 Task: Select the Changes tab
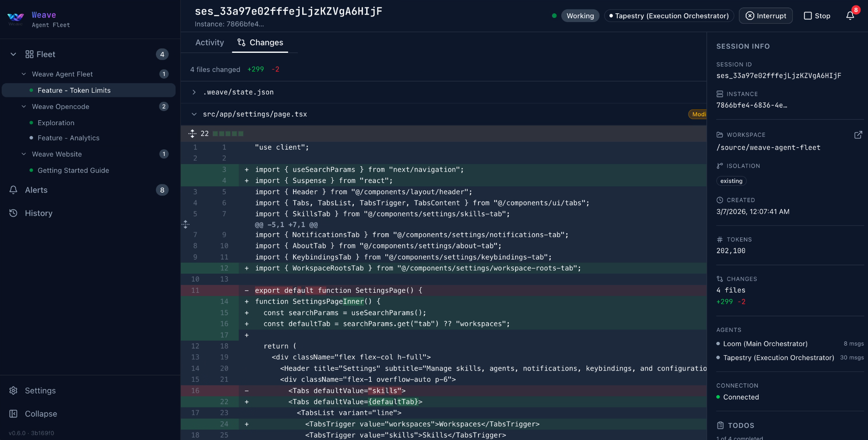[260, 42]
